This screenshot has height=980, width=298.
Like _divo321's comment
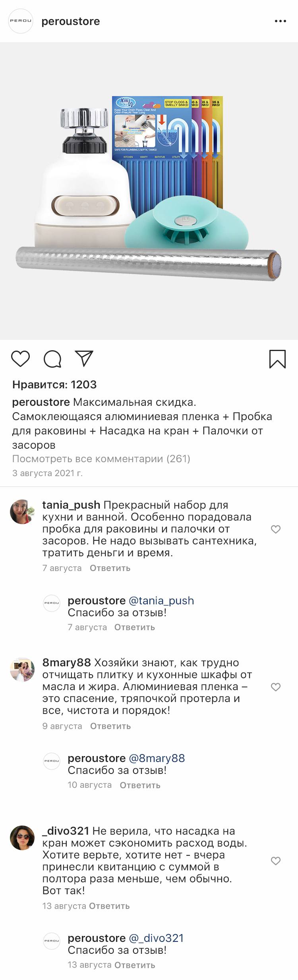point(276,861)
